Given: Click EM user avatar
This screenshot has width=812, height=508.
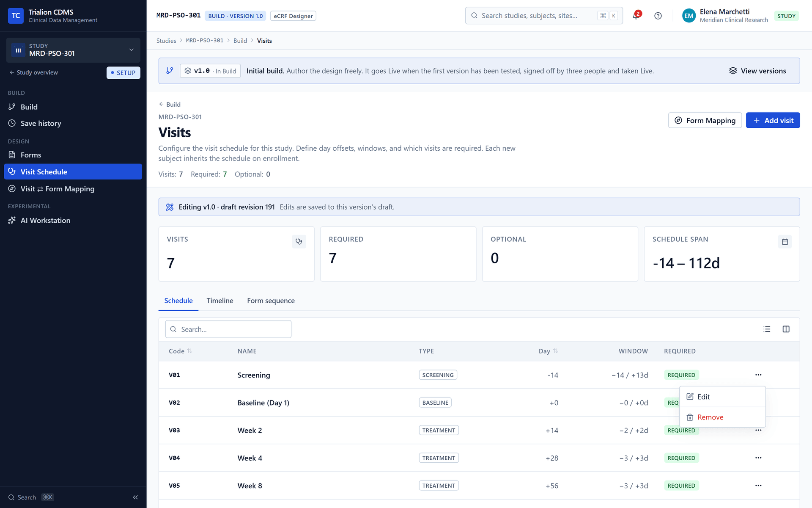Looking at the screenshot, I should [689, 16].
